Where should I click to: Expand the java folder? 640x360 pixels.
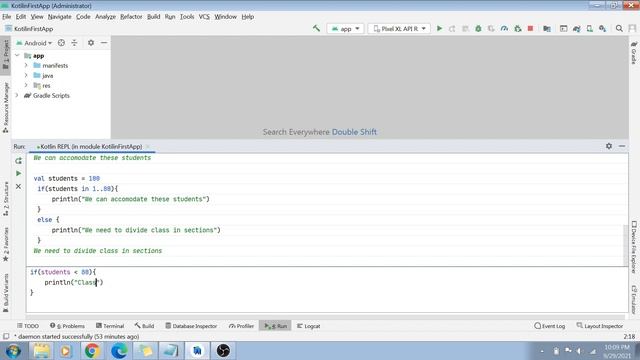(x=26, y=76)
